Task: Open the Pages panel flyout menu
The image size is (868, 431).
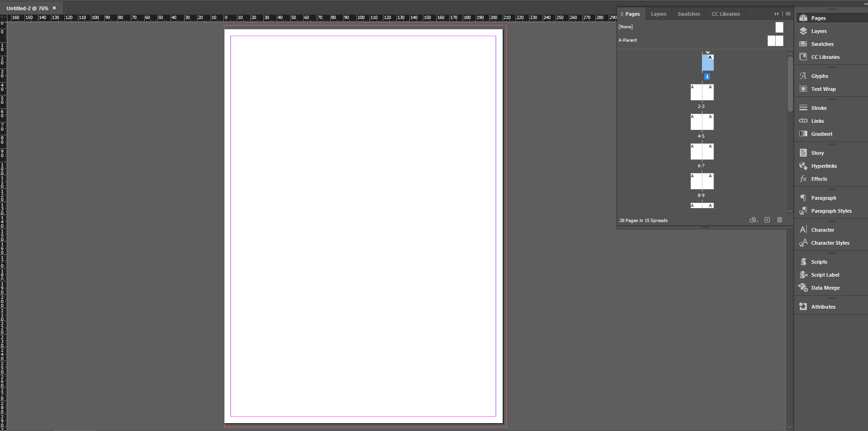Action: coord(788,14)
